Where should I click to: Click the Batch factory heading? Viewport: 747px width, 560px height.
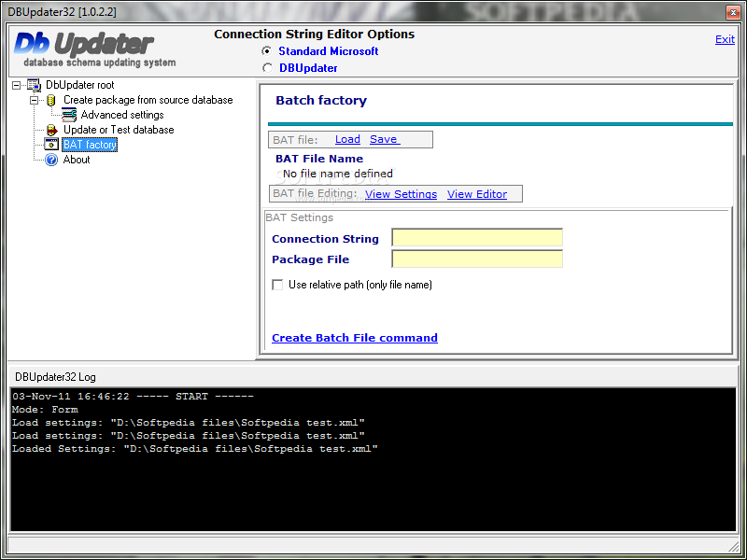tap(321, 101)
